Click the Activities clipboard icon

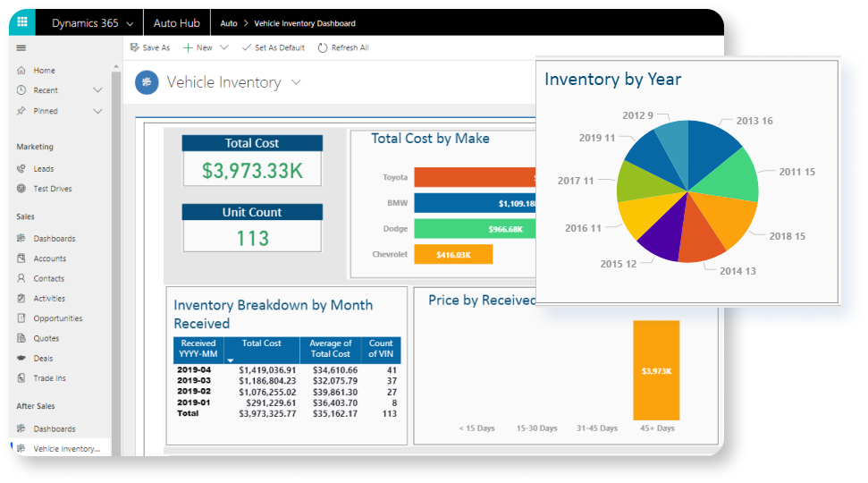pyautogui.click(x=21, y=298)
